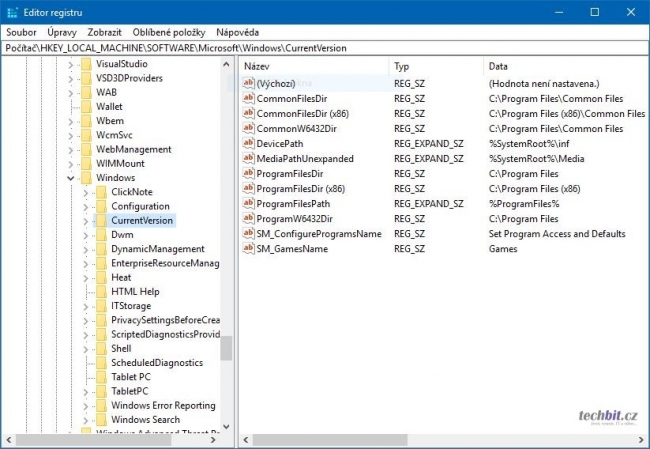Sort values by the Název column header
The height and width of the screenshot is (449, 650).
click(x=315, y=66)
